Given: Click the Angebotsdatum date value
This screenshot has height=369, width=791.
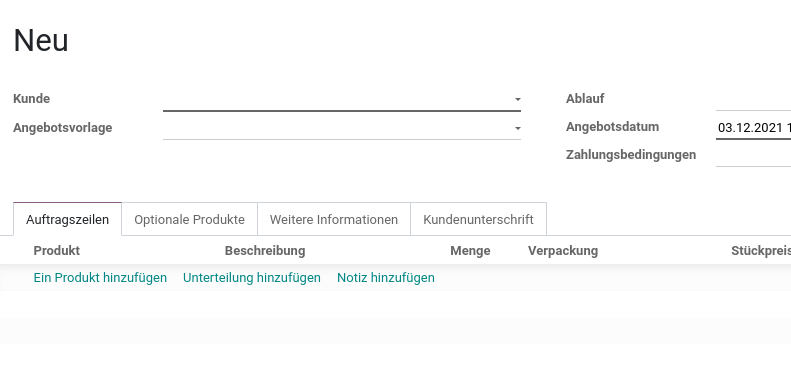Looking at the screenshot, I should pyautogui.click(x=753, y=128).
